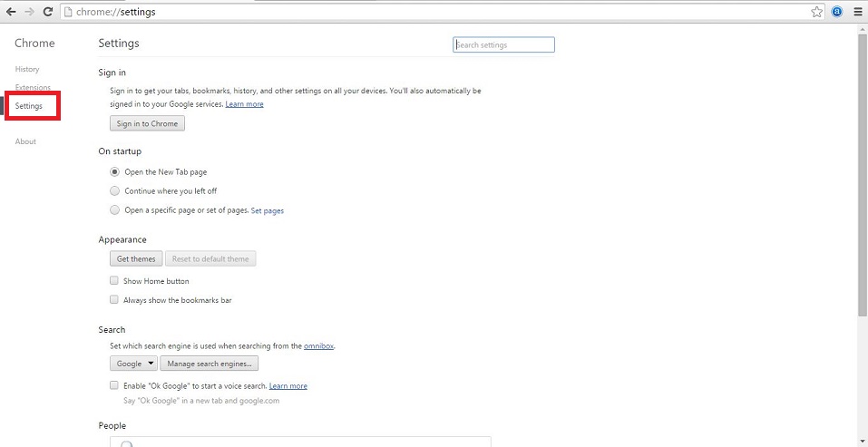Screen dimensions: 868x447
Task: Open History in the sidebar
Action: click(27, 69)
